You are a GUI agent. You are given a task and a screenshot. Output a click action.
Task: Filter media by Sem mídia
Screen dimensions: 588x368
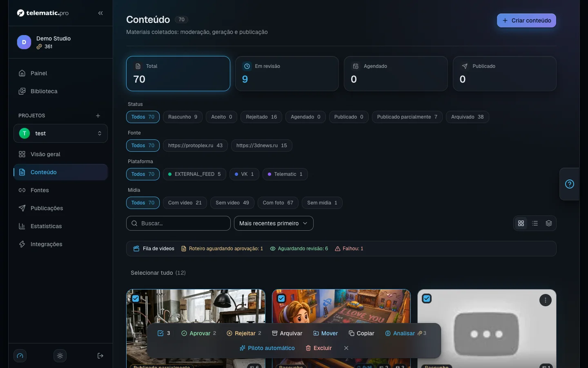point(322,203)
